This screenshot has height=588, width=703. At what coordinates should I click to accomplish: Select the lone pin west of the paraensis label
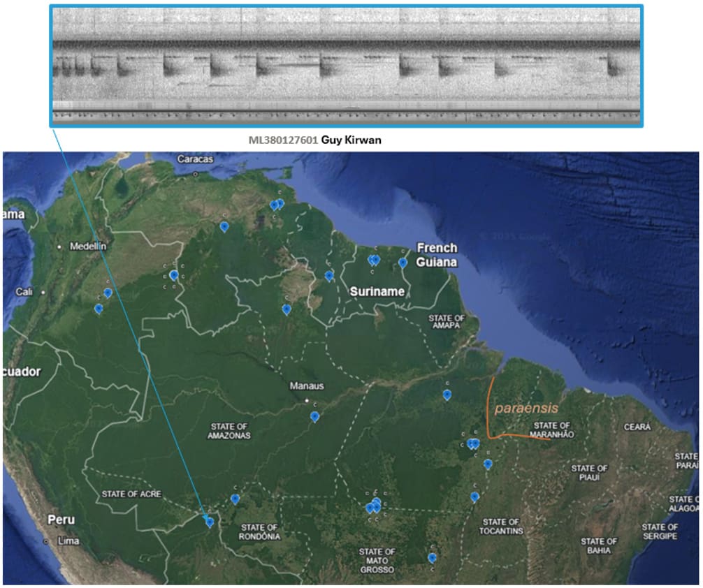coord(447,395)
